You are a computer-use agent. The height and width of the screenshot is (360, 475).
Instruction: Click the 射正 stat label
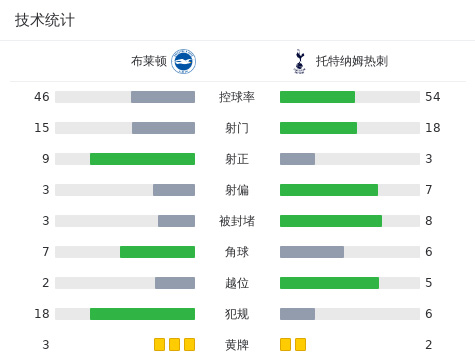coord(237,159)
